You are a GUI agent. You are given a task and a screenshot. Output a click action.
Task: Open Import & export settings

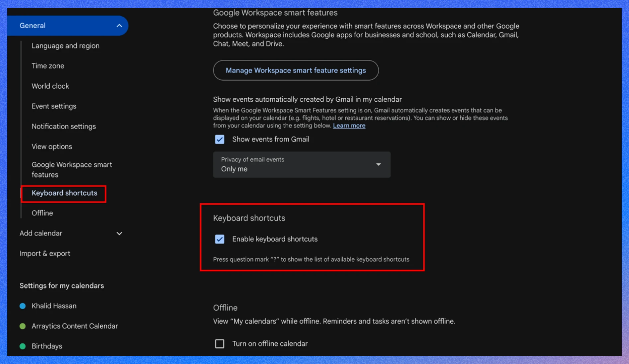(x=45, y=253)
